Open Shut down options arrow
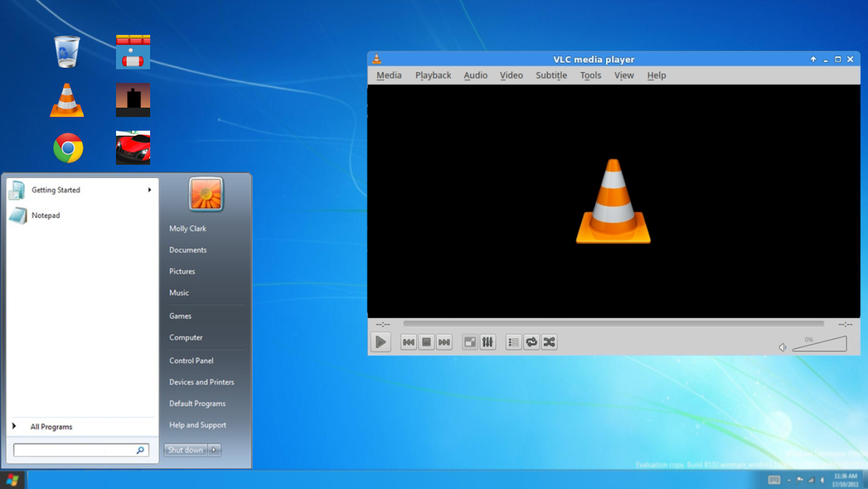This screenshot has height=489, width=868. pyautogui.click(x=214, y=450)
